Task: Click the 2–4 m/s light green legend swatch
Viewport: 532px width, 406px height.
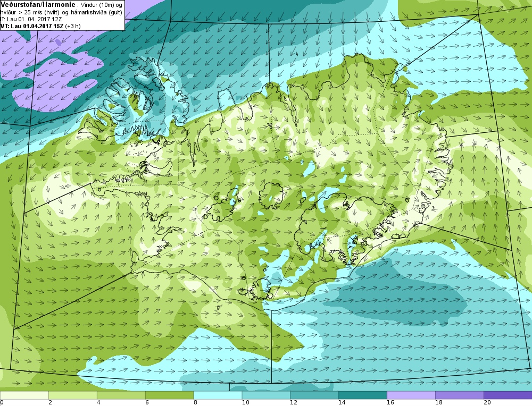Action: 72,395
